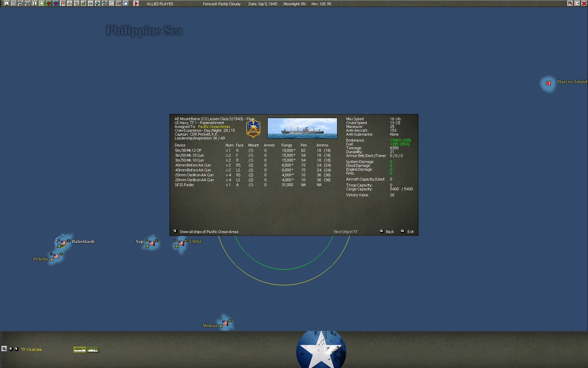Click Next Ship in TF
This screenshot has height=368, width=588.
coord(345,232)
